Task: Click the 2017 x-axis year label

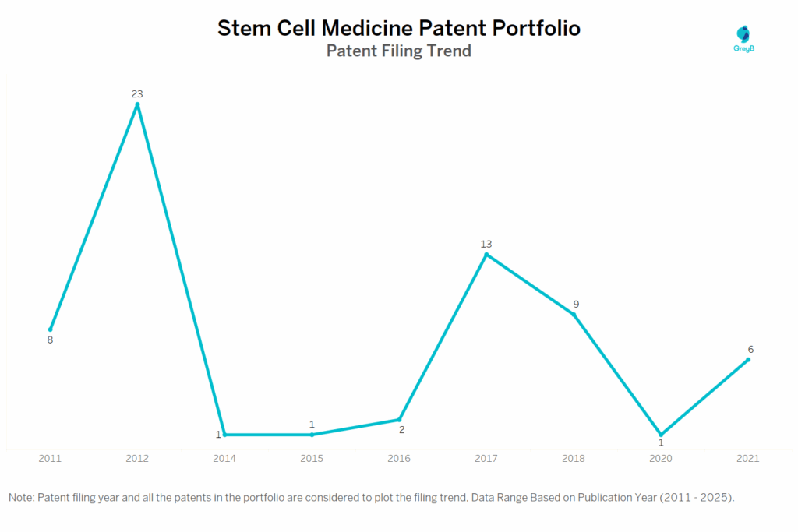Action: (486, 459)
